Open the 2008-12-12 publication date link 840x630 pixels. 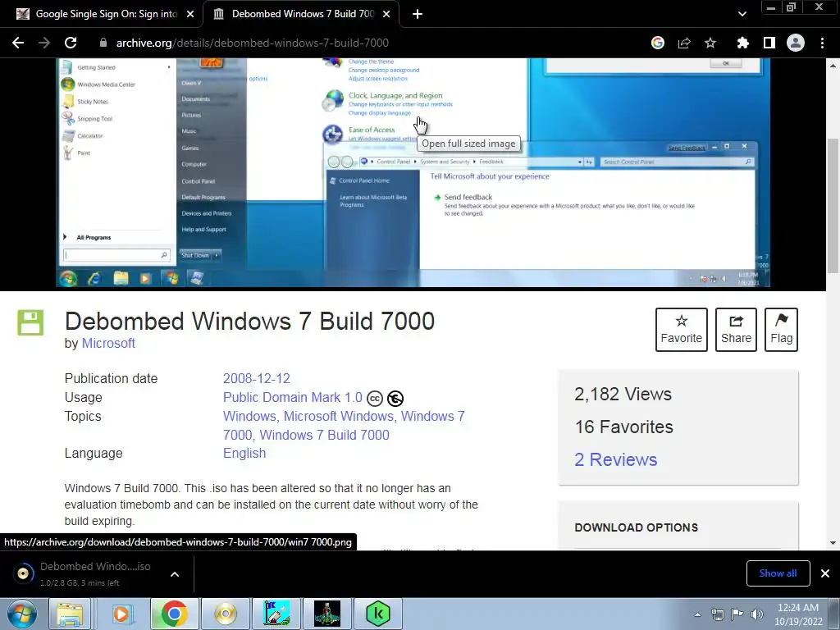257,378
